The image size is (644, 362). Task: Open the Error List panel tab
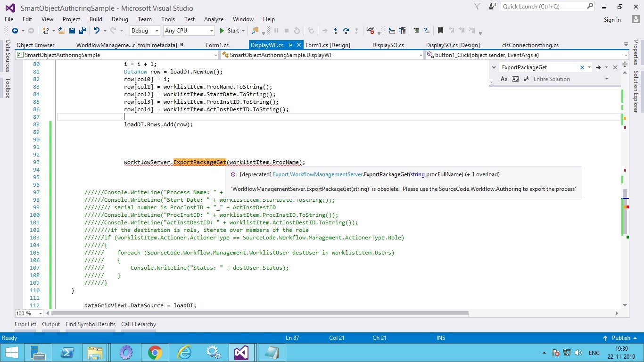[25, 324]
